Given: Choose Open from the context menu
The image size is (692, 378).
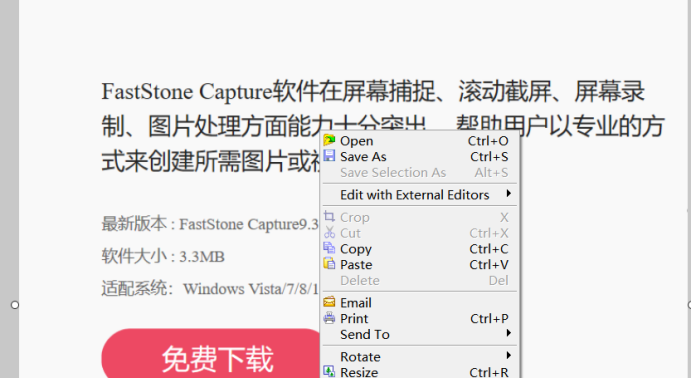Looking at the screenshot, I should point(420,141).
